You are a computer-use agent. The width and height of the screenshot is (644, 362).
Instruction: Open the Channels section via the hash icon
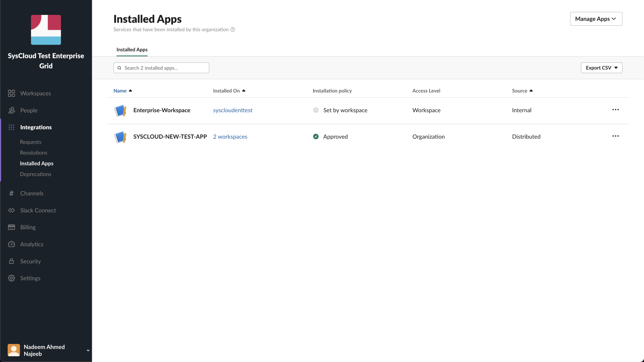[11, 193]
